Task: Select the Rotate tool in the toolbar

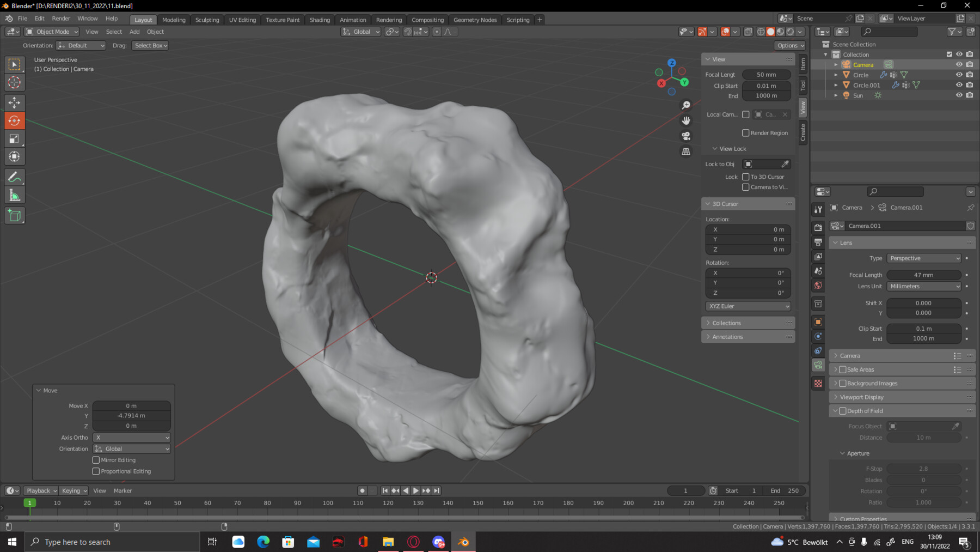Action: (14, 120)
